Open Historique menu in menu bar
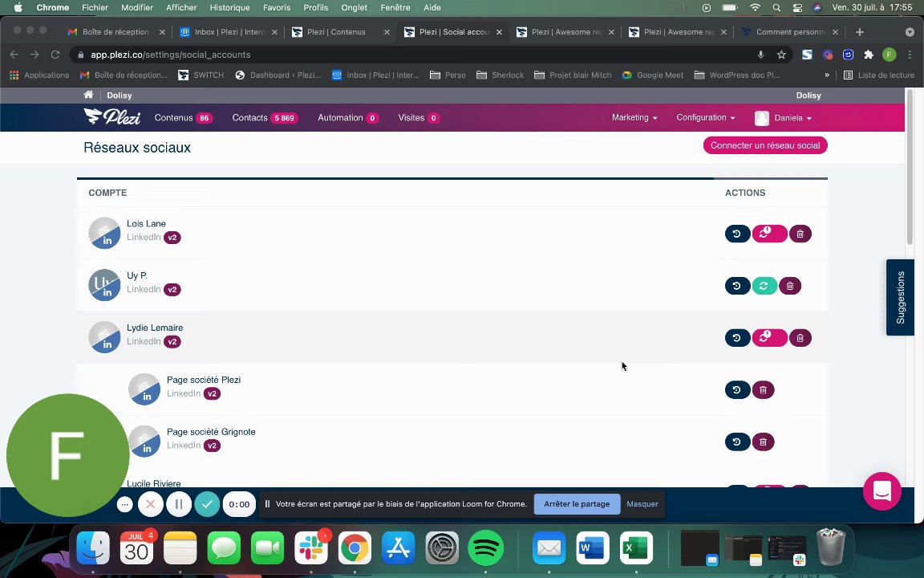 point(230,8)
